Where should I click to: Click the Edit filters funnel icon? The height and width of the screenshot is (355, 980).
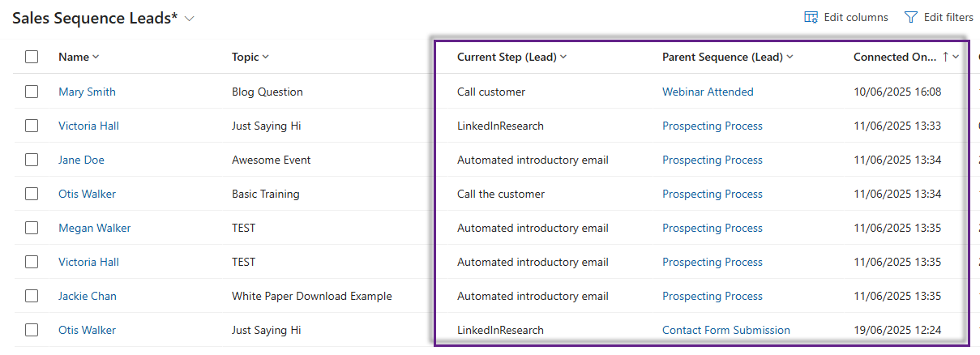point(910,17)
